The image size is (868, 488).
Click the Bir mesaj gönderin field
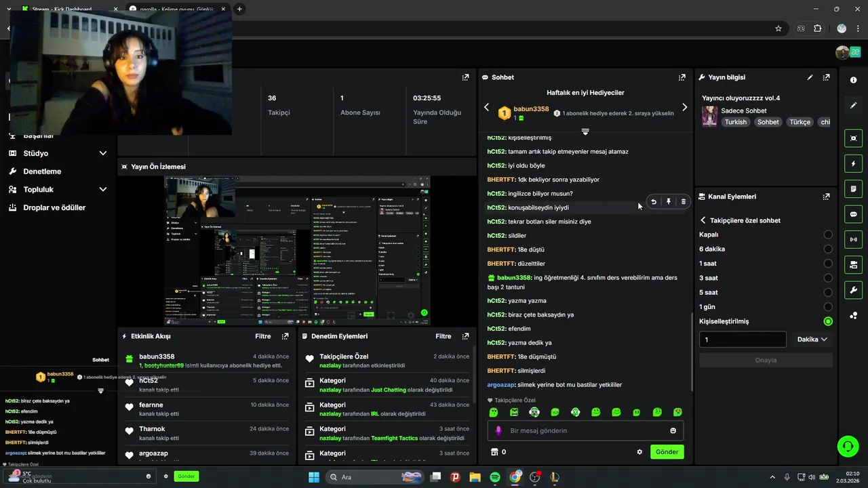(x=585, y=430)
